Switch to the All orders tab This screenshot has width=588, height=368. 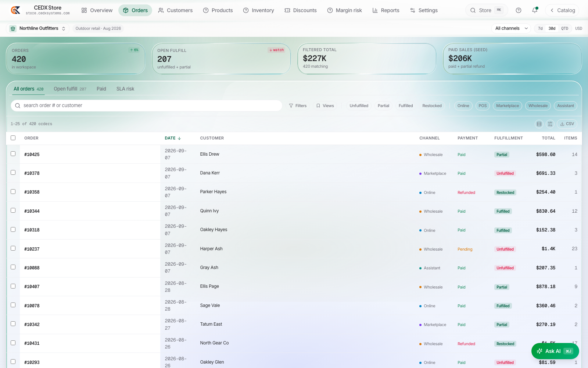pos(28,89)
